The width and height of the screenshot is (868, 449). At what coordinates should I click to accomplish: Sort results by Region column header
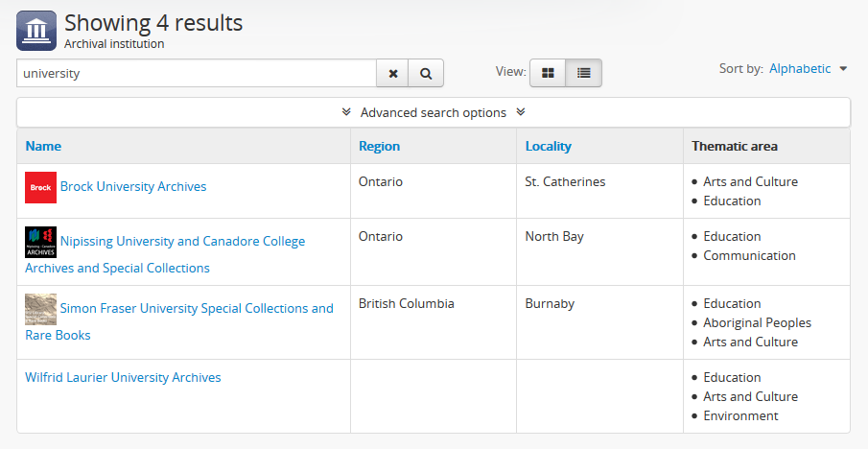(x=379, y=146)
